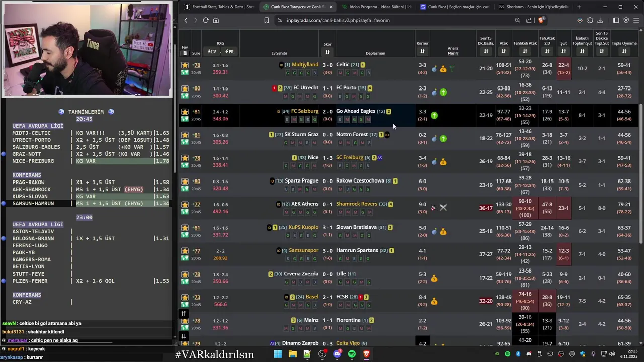The width and height of the screenshot is (644, 362).
Task: Sort by İsabetli Toplam Şut column
Action: (582, 51)
